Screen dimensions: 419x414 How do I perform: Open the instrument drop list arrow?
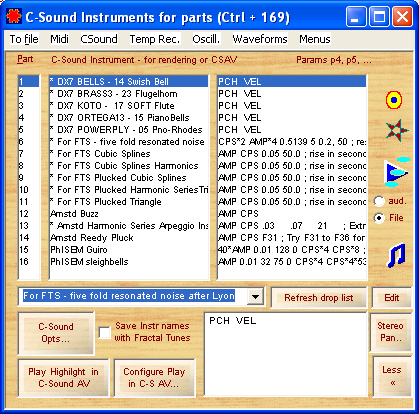[255, 296]
